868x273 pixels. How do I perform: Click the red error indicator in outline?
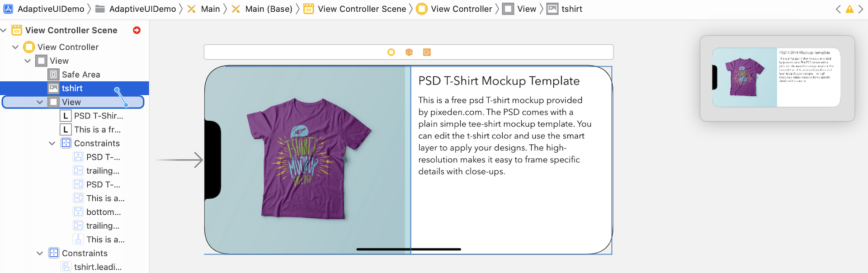click(137, 30)
